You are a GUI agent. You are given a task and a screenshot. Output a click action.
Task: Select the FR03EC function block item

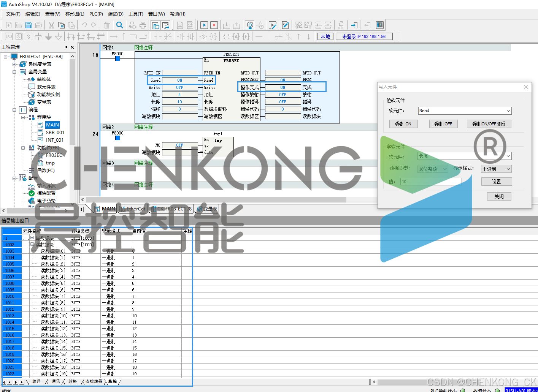(54, 155)
